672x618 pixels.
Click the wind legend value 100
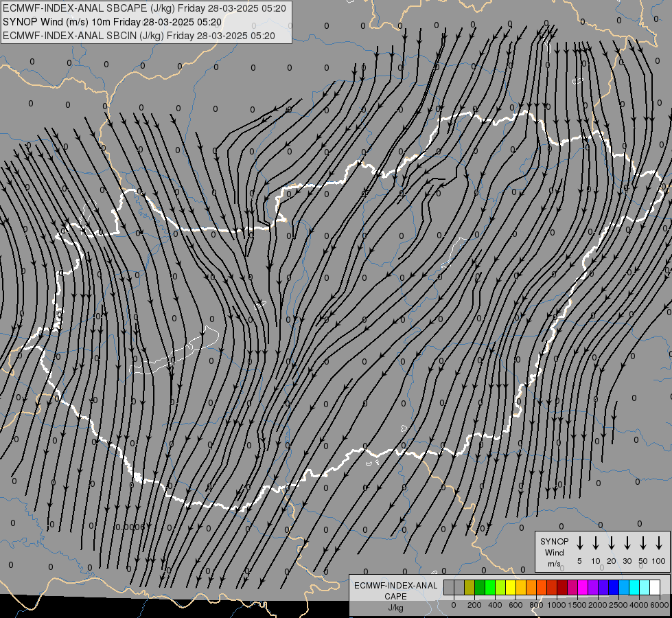(x=659, y=561)
